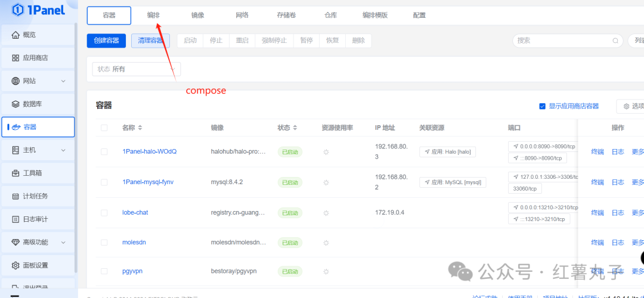Click the log icon beside 日志审计
The height and width of the screenshot is (298, 644).
[x=16, y=219]
